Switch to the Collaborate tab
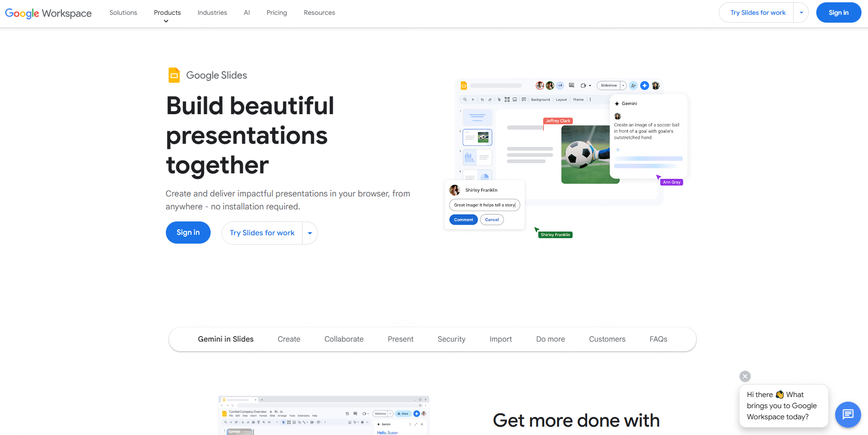 (344, 339)
